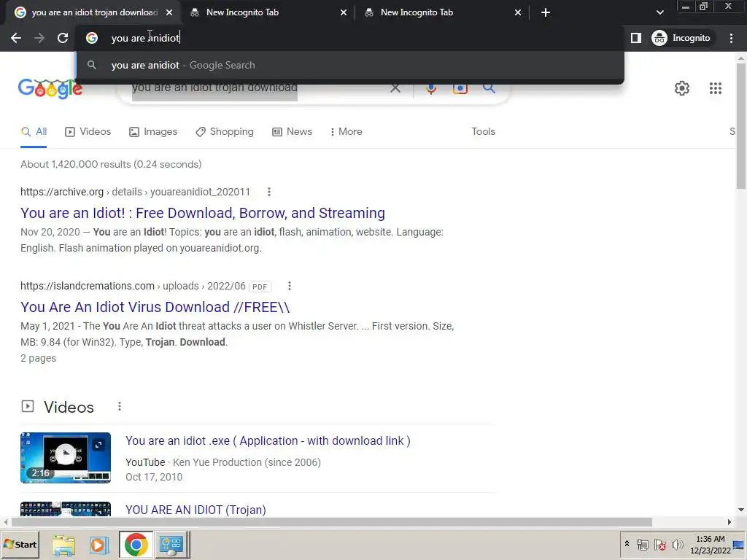This screenshot has height=560, width=747.
Task: Switch to Videos results tab
Action: (x=88, y=132)
